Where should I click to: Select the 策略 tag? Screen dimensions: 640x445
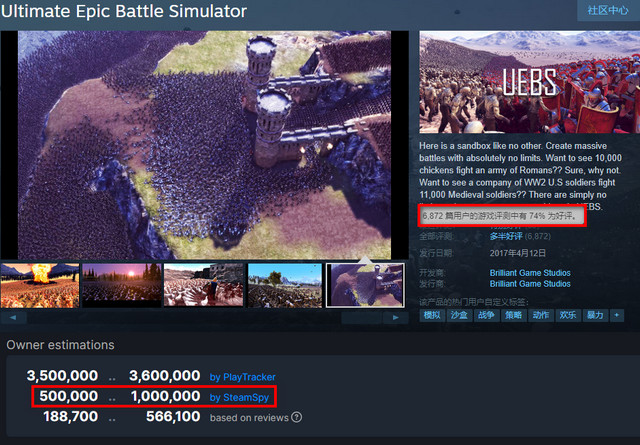[x=513, y=315]
